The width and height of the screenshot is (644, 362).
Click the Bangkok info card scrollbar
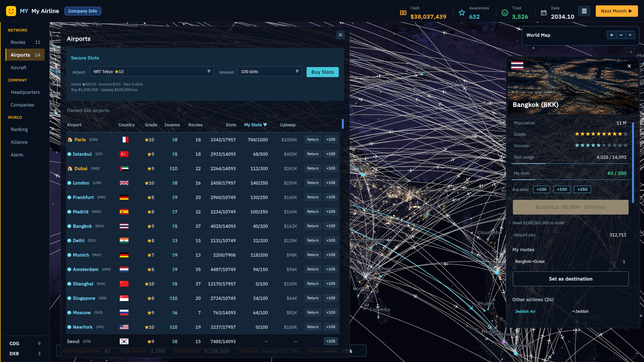(x=633, y=163)
